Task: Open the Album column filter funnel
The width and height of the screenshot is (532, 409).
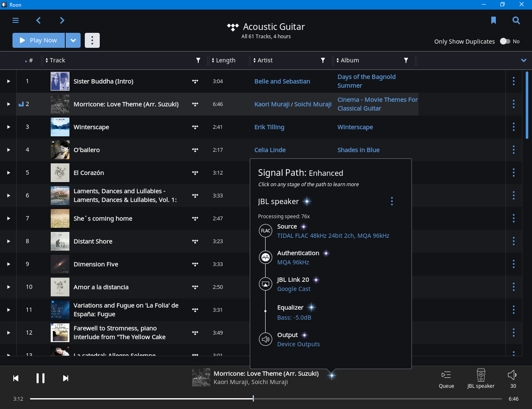Action: [x=406, y=60]
